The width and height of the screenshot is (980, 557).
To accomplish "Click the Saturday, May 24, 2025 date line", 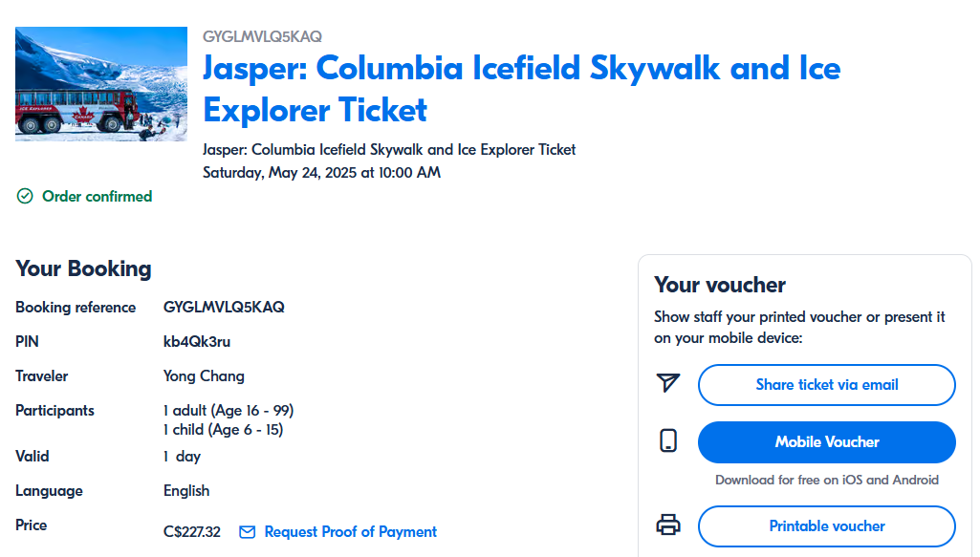I will pyautogui.click(x=322, y=172).
